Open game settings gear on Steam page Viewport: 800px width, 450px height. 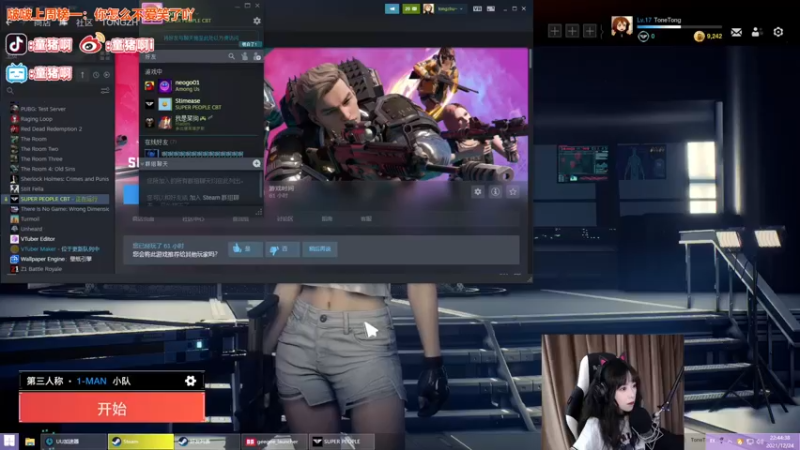(x=478, y=192)
